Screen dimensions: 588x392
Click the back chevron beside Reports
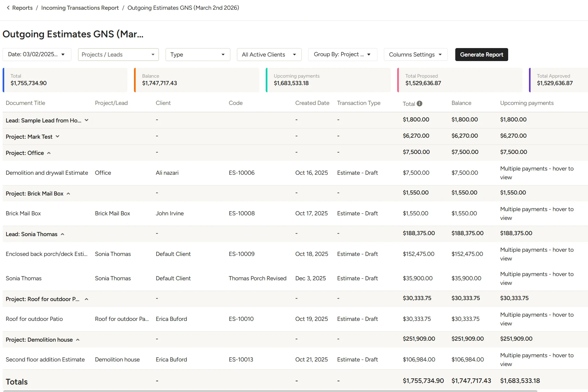(x=8, y=8)
